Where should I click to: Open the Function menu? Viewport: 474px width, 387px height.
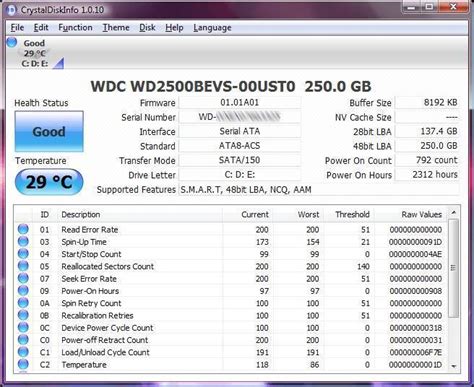(x=75, y=28)
